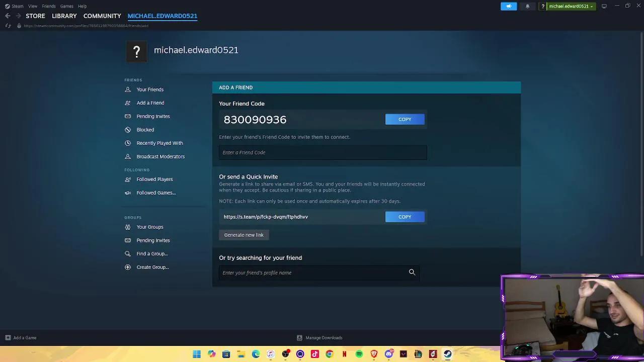Image resolution: width=644 pixels, height=362 pixels.
Task: Enter Big Picture mode via monitor icon
Action: 604,6
